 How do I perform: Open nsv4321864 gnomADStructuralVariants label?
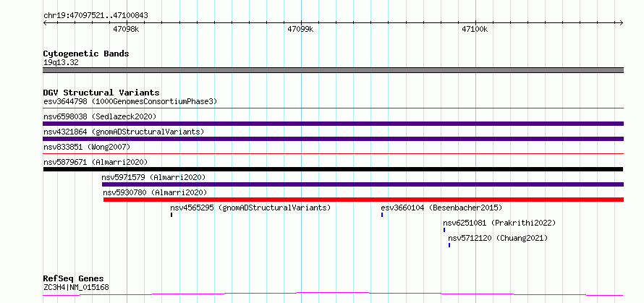coord(124,132)
